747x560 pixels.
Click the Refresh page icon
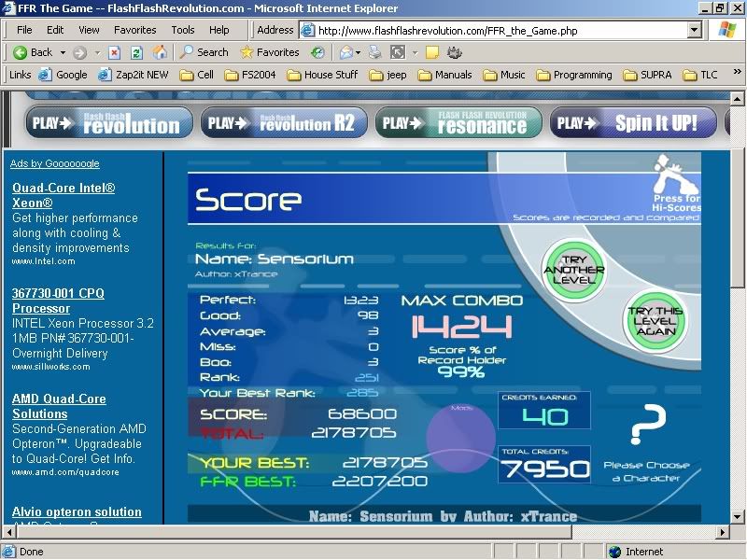[136, 52]
